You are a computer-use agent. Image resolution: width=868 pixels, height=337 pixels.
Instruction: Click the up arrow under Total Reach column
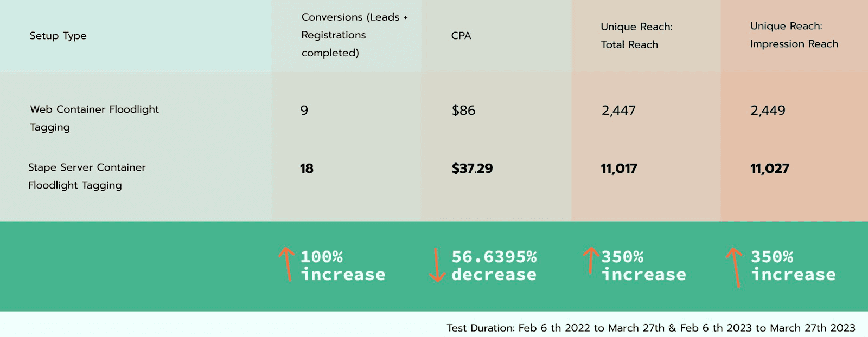tap(591, 261)
